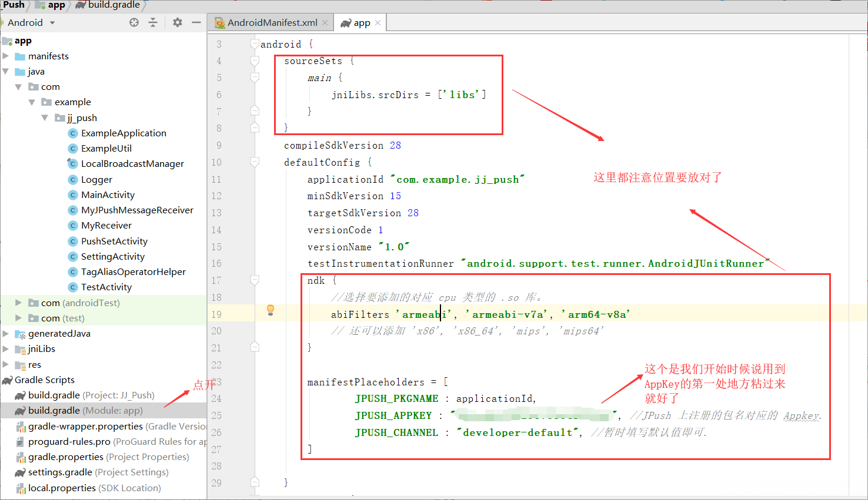
Task: Click the gradle.properties file icon
Action: point(21,457)
